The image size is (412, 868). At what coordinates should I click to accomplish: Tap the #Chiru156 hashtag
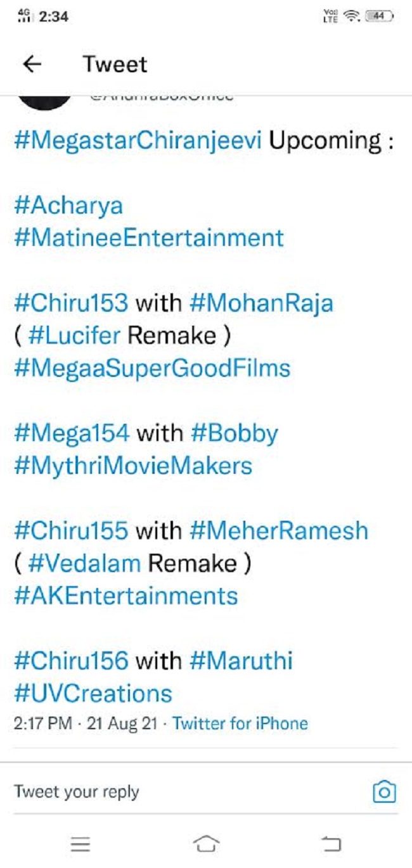coord(71,661)
